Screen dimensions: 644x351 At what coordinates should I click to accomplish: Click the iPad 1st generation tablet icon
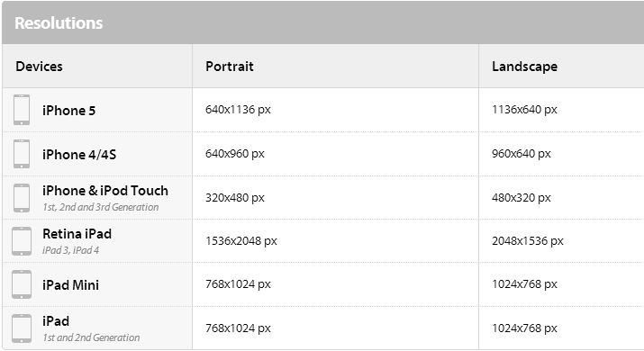[22, 328]
